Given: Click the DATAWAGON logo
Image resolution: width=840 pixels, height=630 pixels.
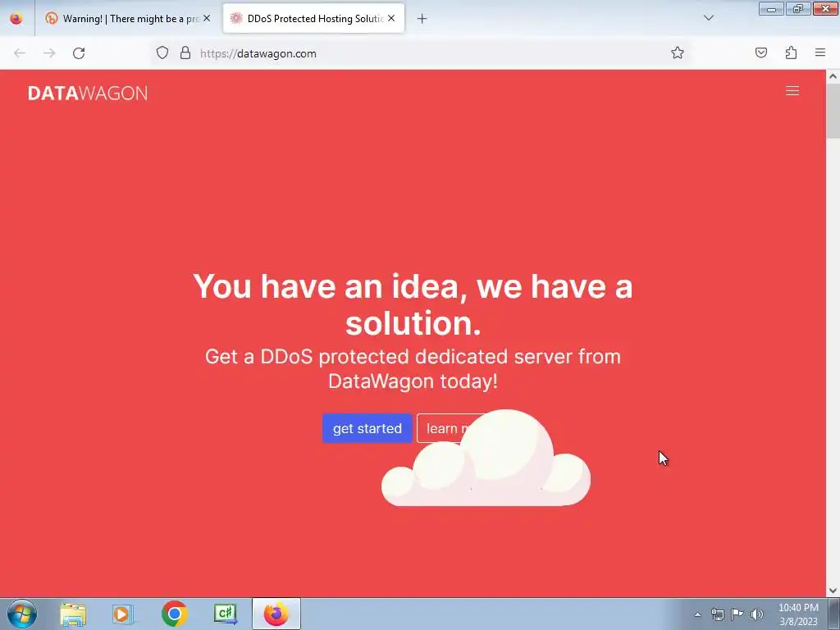Looking at the screenshot, I should [88, 94].
